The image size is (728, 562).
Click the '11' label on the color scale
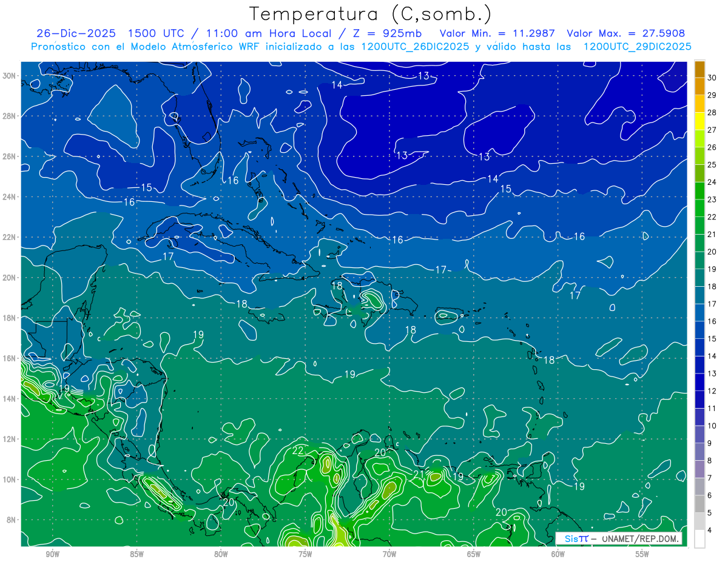click(x=712, y=409)
